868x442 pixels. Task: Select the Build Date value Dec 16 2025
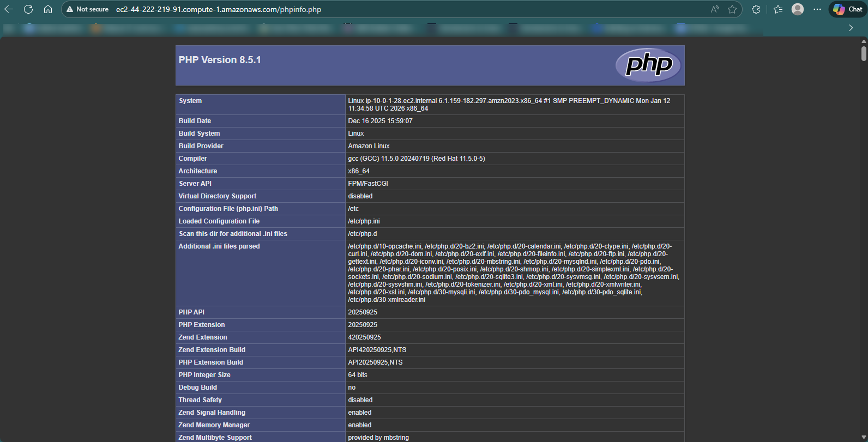(380, 121)
